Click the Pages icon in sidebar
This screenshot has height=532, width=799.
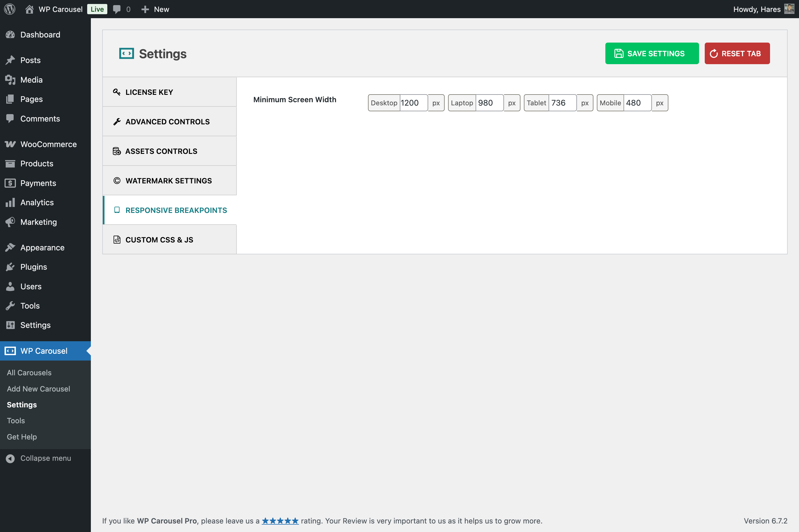pos(10,99)
